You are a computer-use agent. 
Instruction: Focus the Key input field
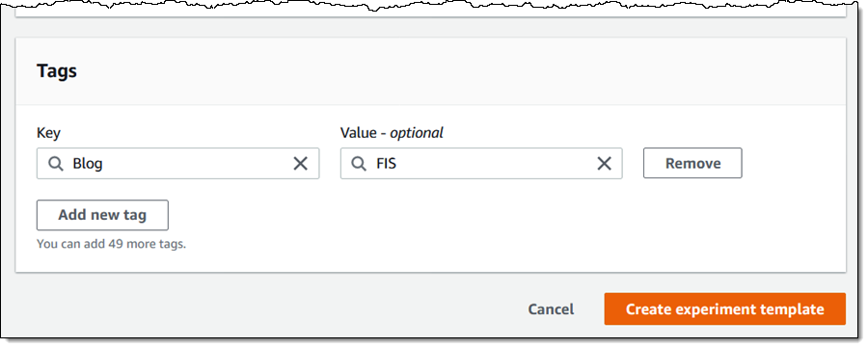177,163
